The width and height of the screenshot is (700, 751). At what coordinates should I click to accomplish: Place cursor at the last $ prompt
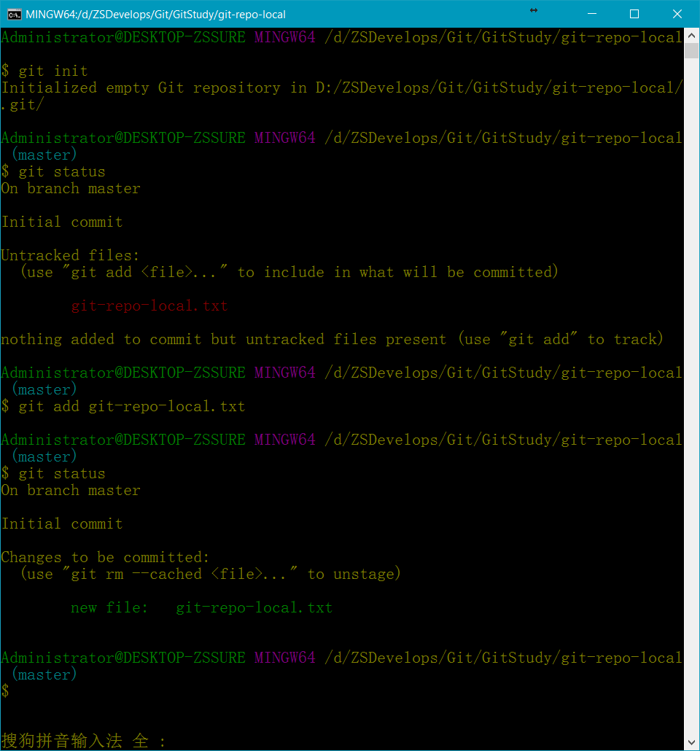(x=6, y=690)
